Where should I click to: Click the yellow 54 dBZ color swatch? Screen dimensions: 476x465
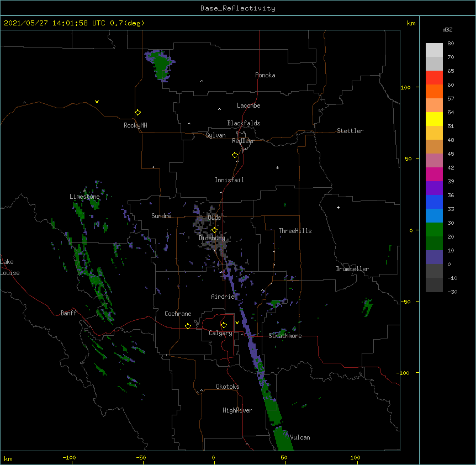pyautogui.click(x=434, y=119)
